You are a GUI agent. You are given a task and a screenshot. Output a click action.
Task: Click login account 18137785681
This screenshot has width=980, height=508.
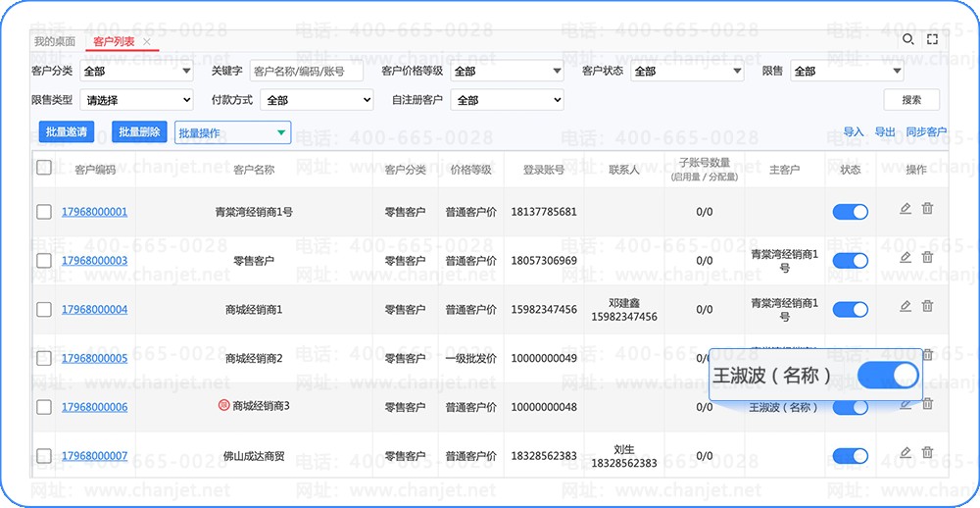click(x=544, y=212)
